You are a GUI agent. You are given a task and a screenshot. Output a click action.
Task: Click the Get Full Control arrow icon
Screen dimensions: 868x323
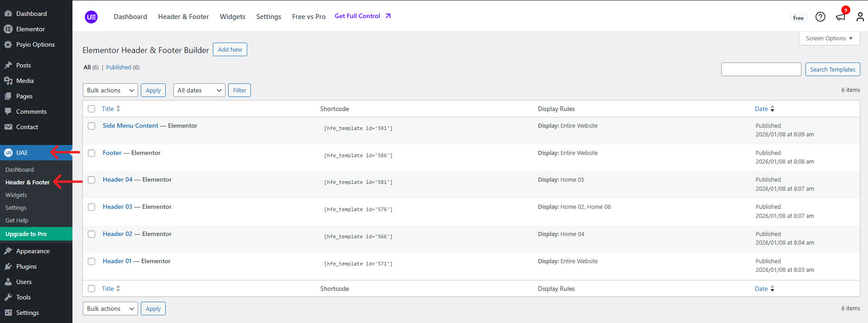(x=388, y=16)
